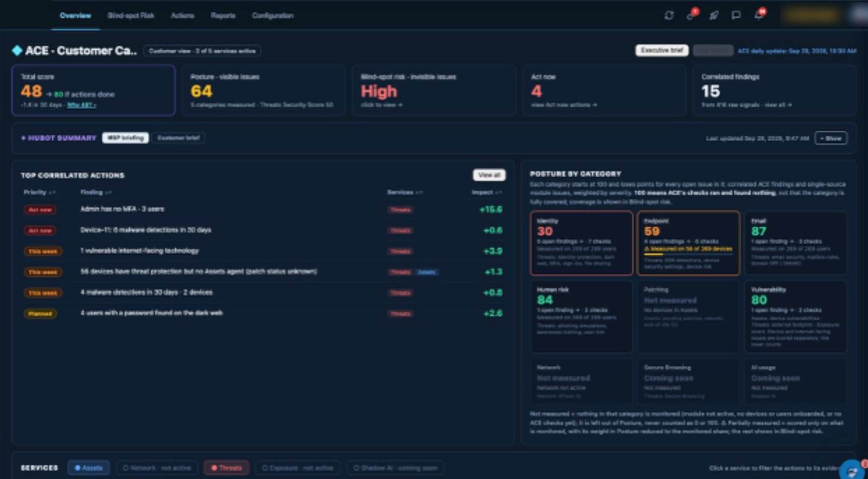Expand Hubot summary with Show button

pos(831,138)
